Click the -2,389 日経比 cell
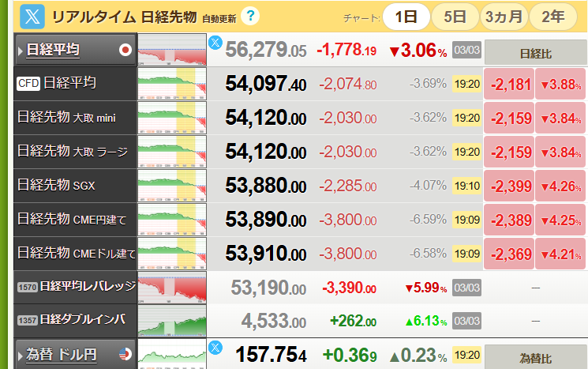This screenshot has width=588, height=369. coord(509,220)
